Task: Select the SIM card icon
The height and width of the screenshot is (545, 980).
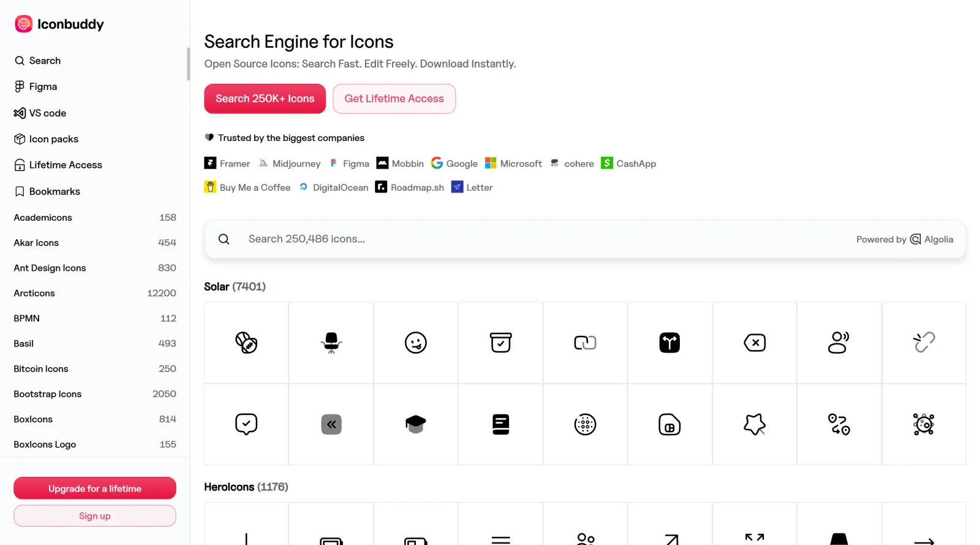Action: (x=669, y=424)
